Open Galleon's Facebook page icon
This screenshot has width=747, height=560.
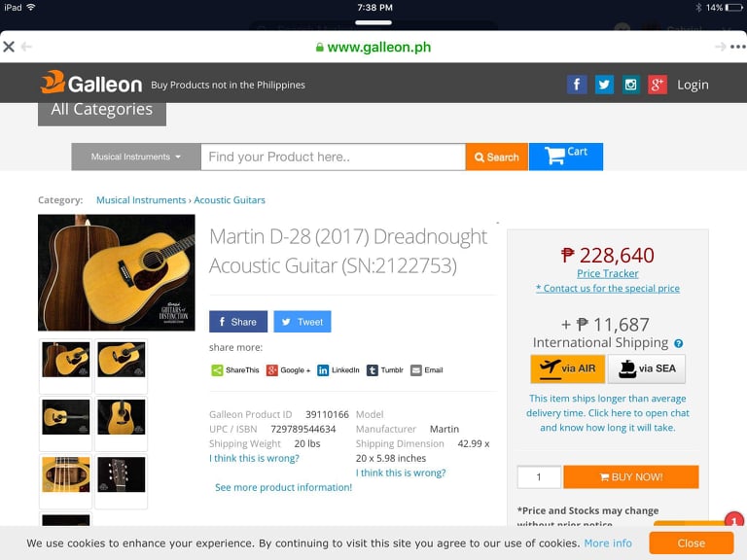(x=577, y=85)
